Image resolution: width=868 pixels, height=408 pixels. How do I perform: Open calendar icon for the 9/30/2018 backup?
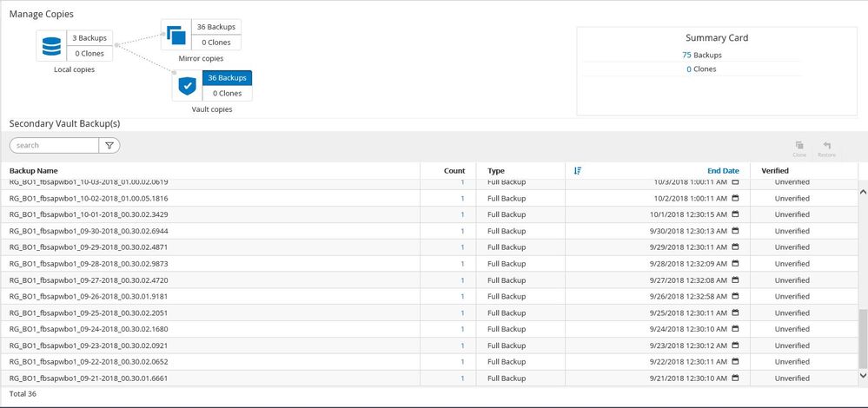point(735,231)
